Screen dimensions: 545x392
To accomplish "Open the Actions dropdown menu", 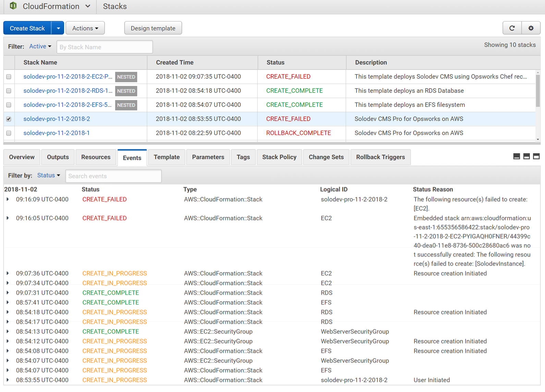I will tap(85, 28).
